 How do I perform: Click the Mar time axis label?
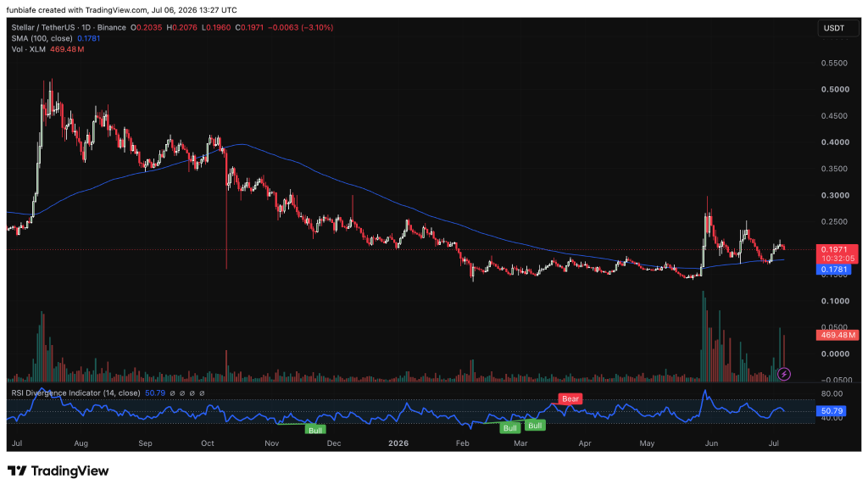pos(520,443)
